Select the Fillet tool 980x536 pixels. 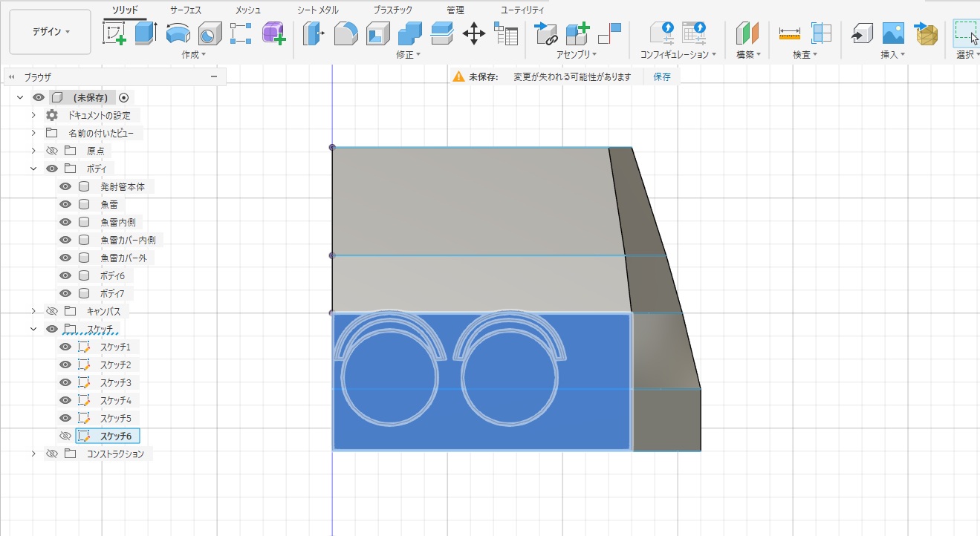pos(345,33)
